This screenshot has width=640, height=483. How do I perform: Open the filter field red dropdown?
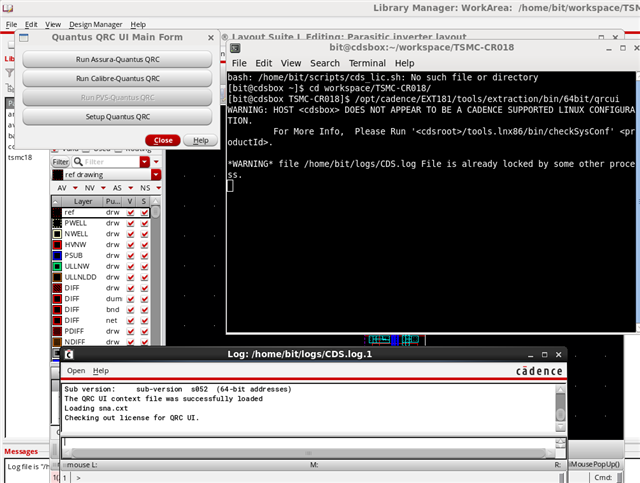[x=145, y=162]
